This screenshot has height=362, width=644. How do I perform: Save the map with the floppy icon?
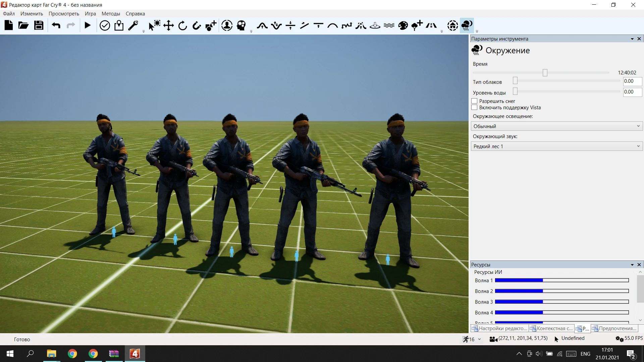point(39,25)
